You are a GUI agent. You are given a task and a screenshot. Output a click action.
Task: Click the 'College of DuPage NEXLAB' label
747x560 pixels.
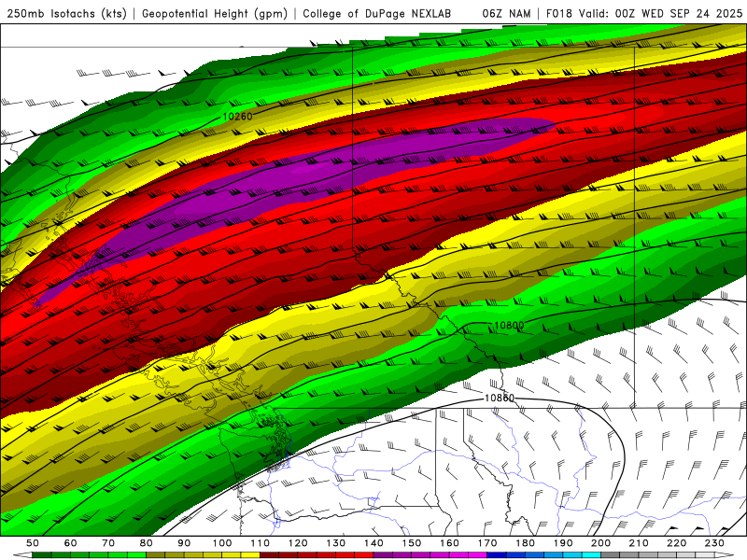pos(377,14)
